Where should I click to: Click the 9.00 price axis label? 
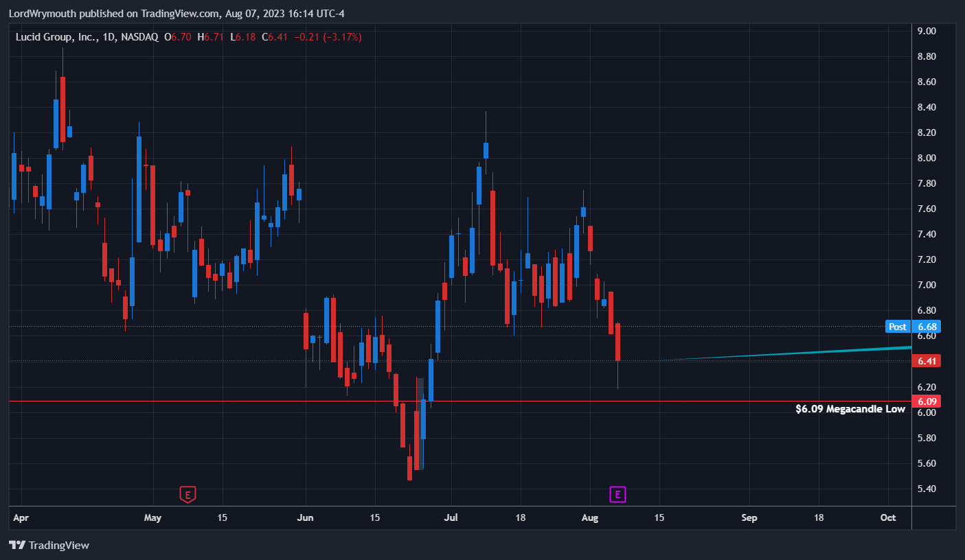[x=927, y=31]
